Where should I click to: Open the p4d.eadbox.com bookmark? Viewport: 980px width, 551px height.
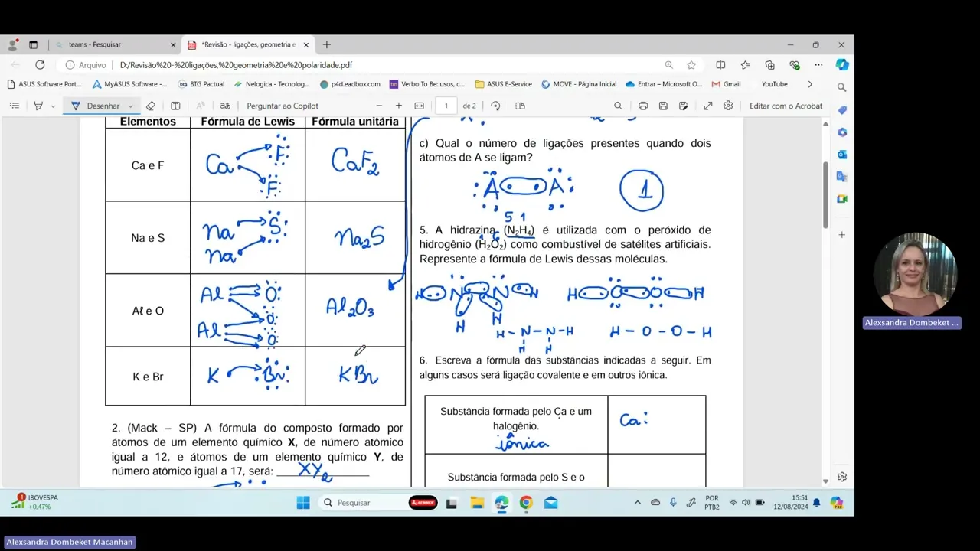(350, 84)
